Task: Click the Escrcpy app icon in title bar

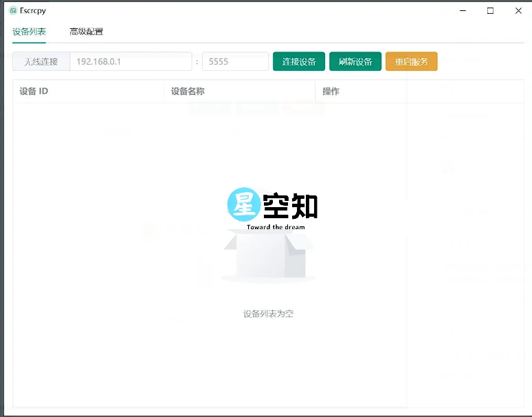Action: pyautogui.click(x=13, y=10)
